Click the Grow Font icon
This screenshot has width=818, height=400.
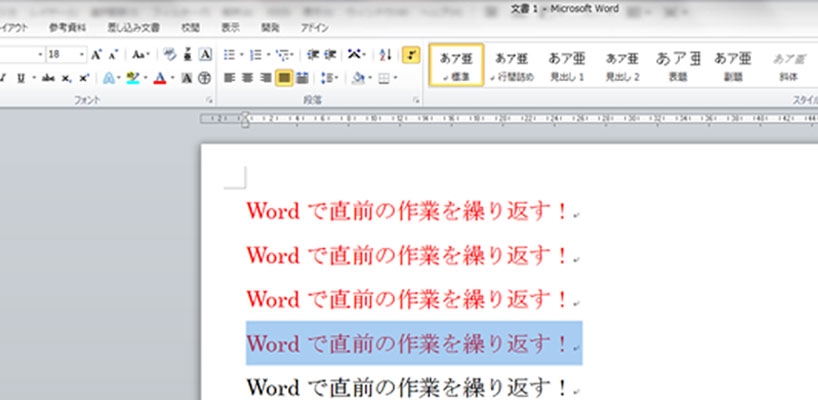96,54
